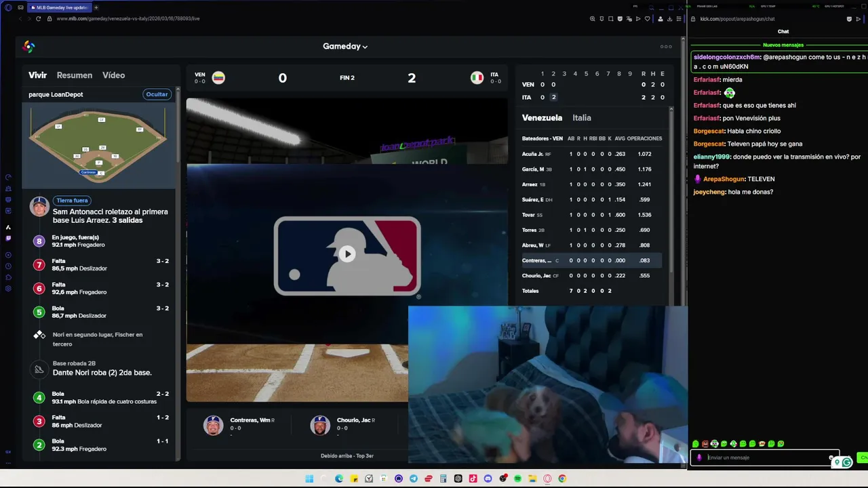This screenshot has height=488, width=868.
Task: Click the highlighted ITA second inning score 2
Action: pyautogui.click(x=553, y=98)
